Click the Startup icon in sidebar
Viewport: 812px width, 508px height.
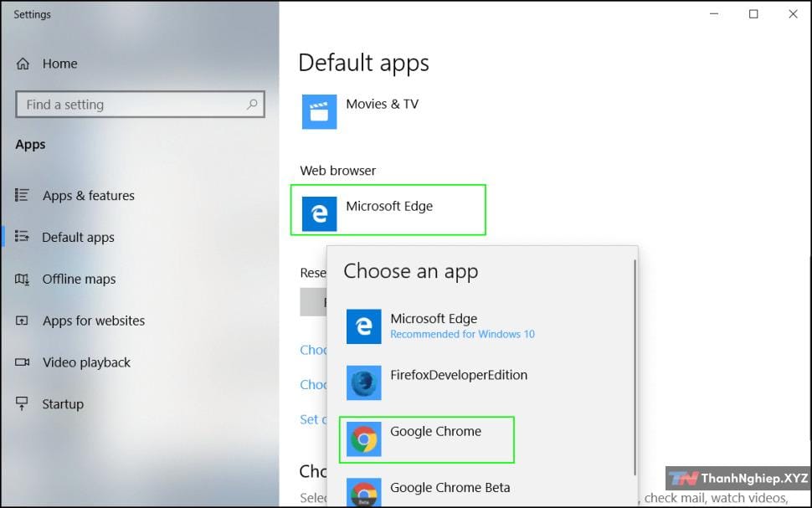tap(22, 403)
